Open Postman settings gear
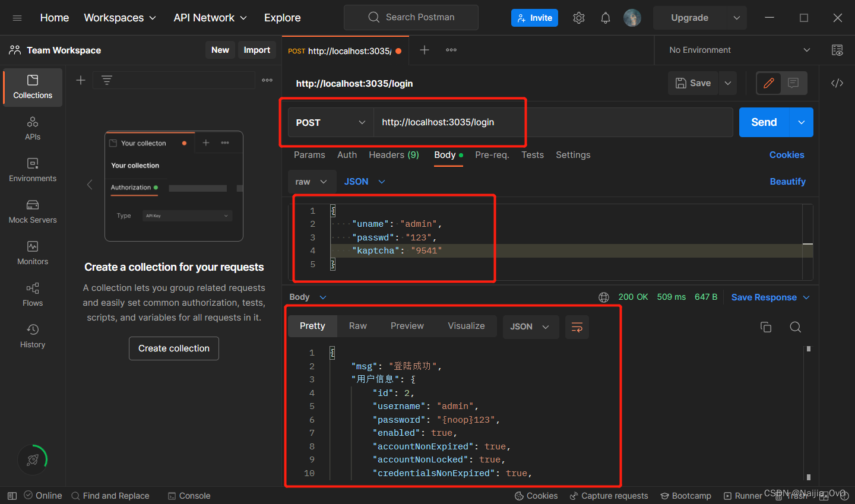The width and height of the screenshot is (855, 504). pos(579,18)
